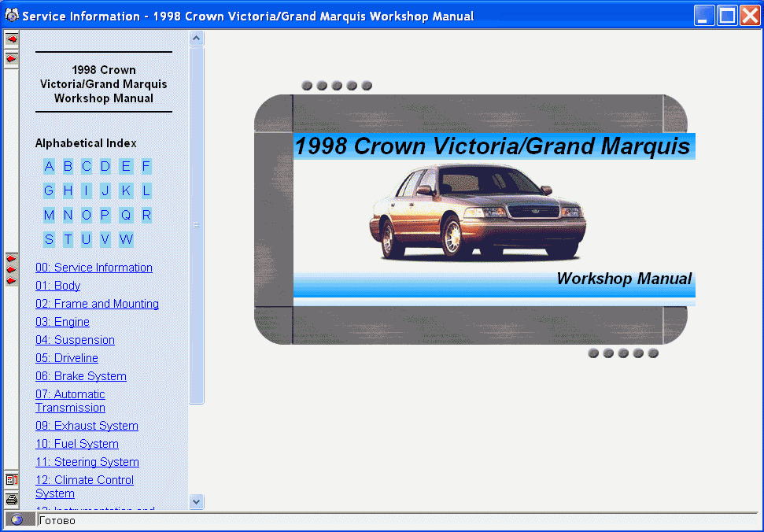Open 07: Automatic Transmission section
The image size is (764, 532).
point(70,401)
